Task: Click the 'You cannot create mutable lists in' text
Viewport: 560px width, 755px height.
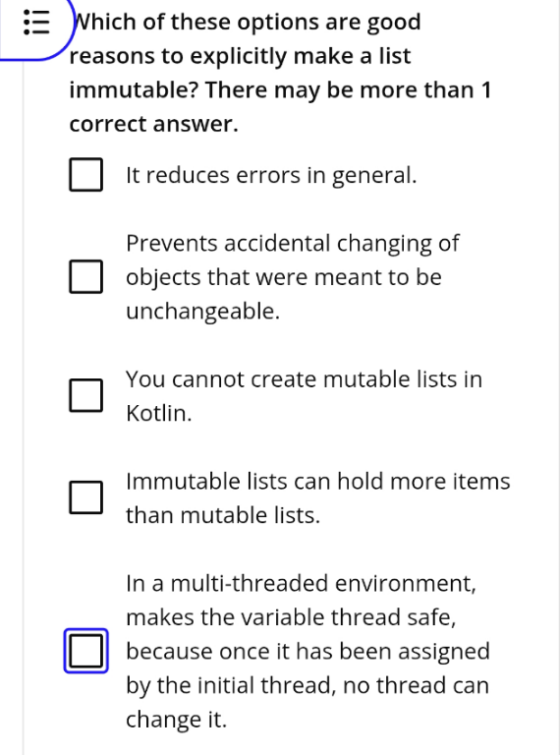Action: tap(304, 379)
